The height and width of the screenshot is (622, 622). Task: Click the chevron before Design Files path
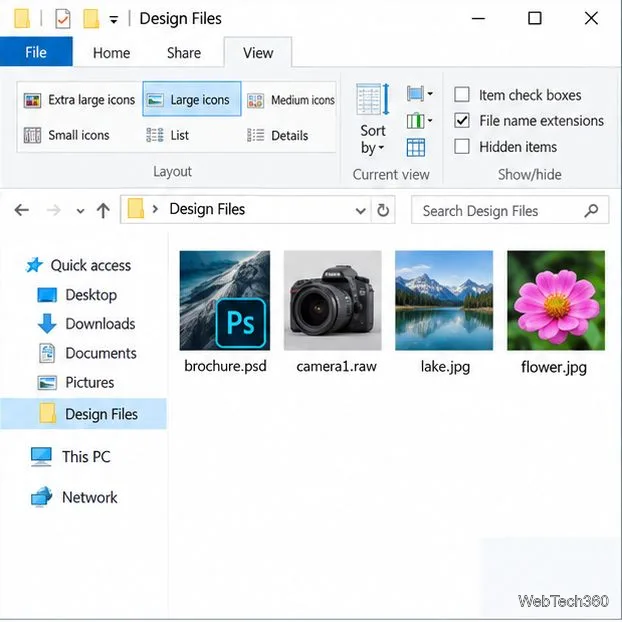tap(155, 209)
